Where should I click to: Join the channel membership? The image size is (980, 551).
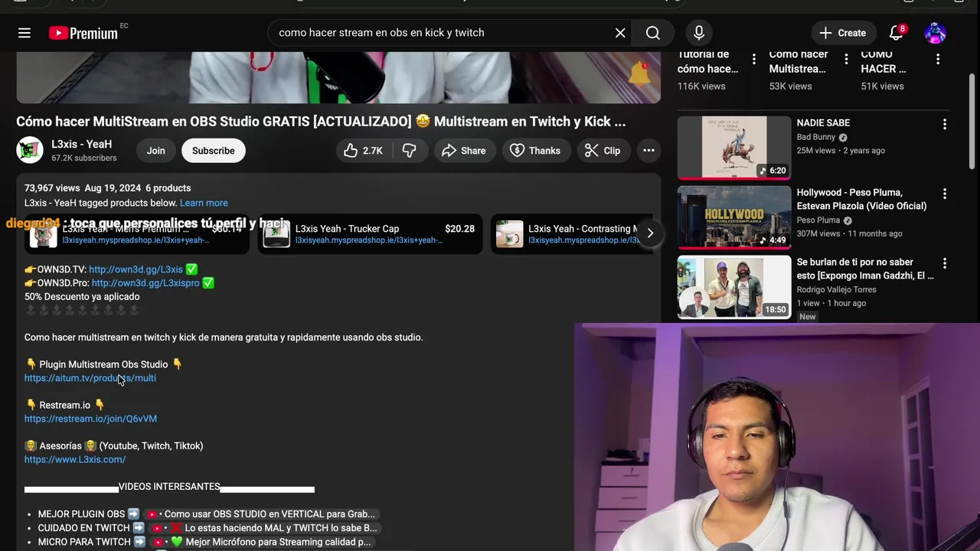pyautogui.click(x=156, y=151)
